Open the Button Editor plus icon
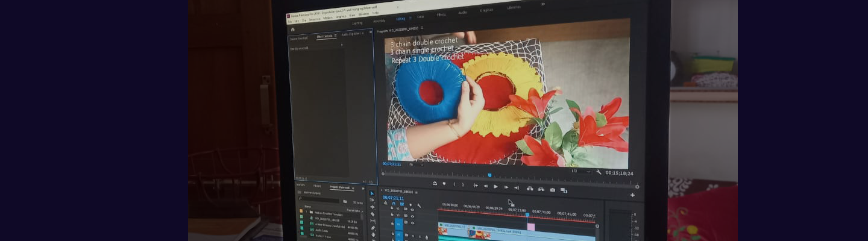The height and width of the screenshot is (241, 868). tap(632, 195)
